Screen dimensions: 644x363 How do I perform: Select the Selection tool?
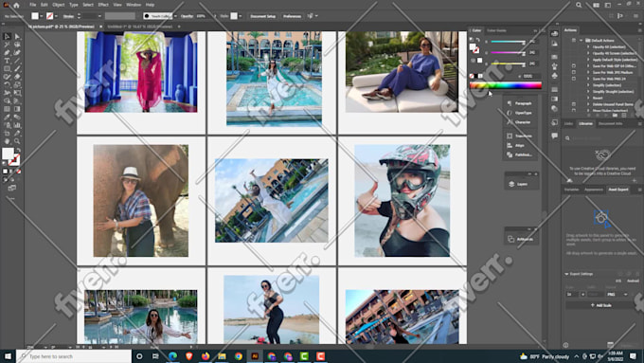point(7,37)
